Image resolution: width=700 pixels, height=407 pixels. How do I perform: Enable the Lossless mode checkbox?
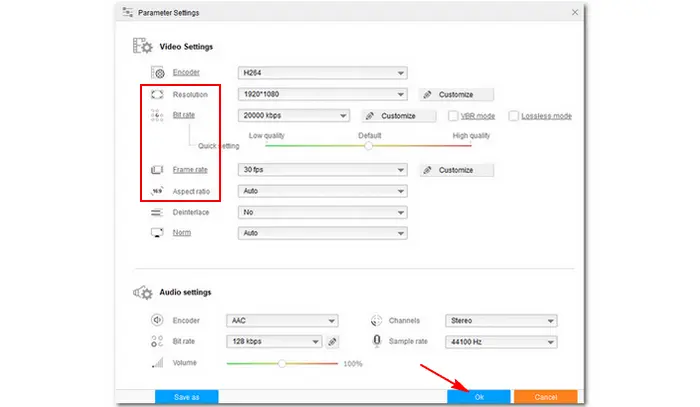pyautogui.click(x=513, y=116)
